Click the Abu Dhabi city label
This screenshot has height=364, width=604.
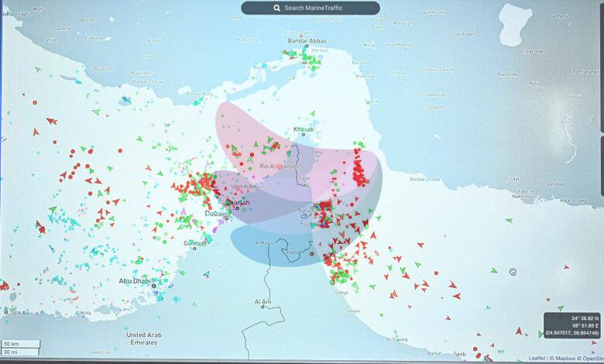pyautogui.click(x=135, y=281)
